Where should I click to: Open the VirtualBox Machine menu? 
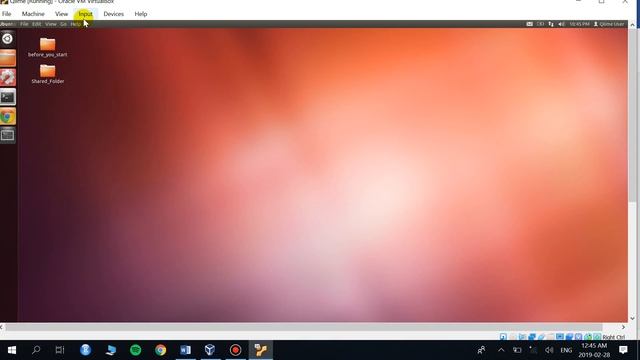click(x=33, y=14)
